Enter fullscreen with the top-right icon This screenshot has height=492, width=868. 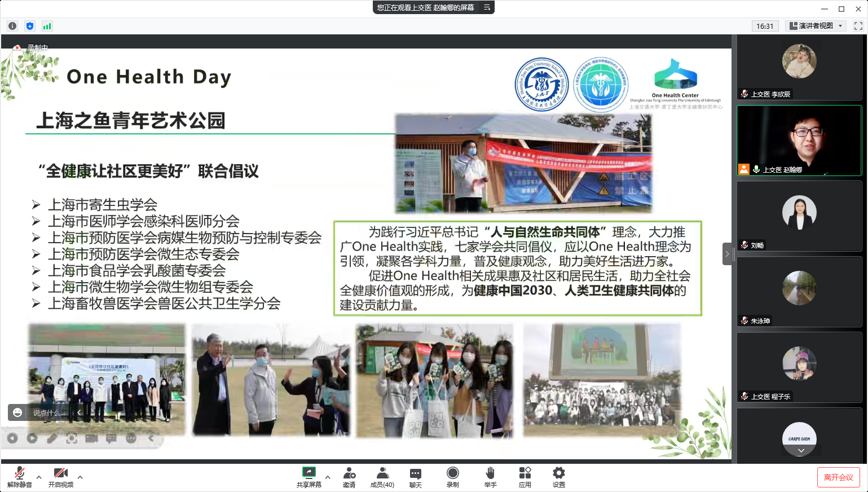(858, 26)
